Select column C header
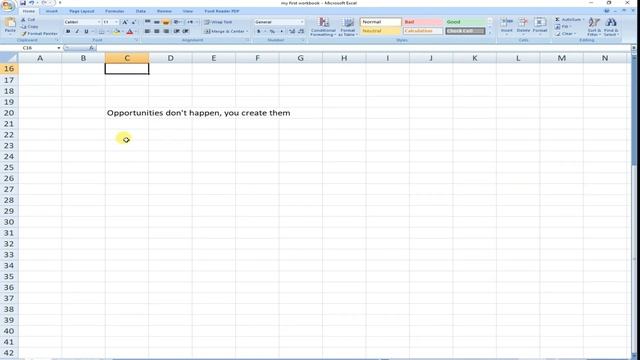Screen dimensions: 640x360 click(127, 58)
